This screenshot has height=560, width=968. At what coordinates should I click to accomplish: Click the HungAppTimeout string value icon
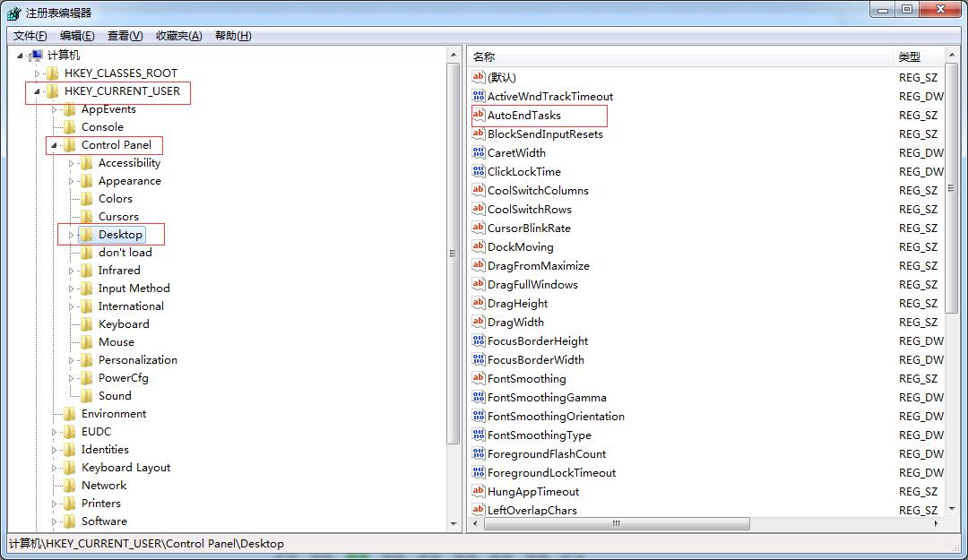(x=479, y=491)
